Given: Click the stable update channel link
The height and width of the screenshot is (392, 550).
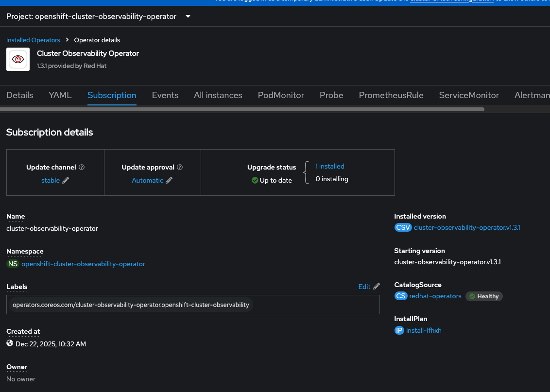Looking at the screenshot, I should click(51, 180).
